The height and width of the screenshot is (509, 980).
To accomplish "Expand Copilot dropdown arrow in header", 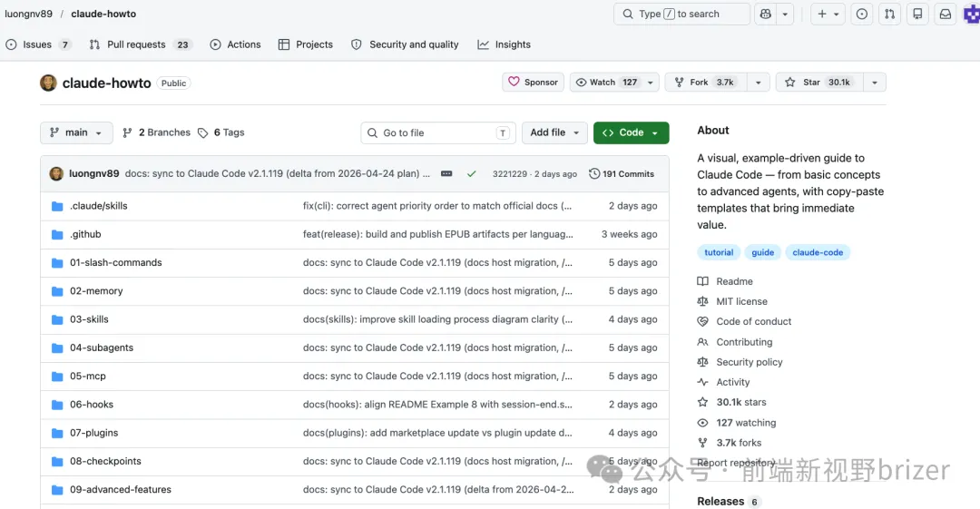I will click(785, 14).
